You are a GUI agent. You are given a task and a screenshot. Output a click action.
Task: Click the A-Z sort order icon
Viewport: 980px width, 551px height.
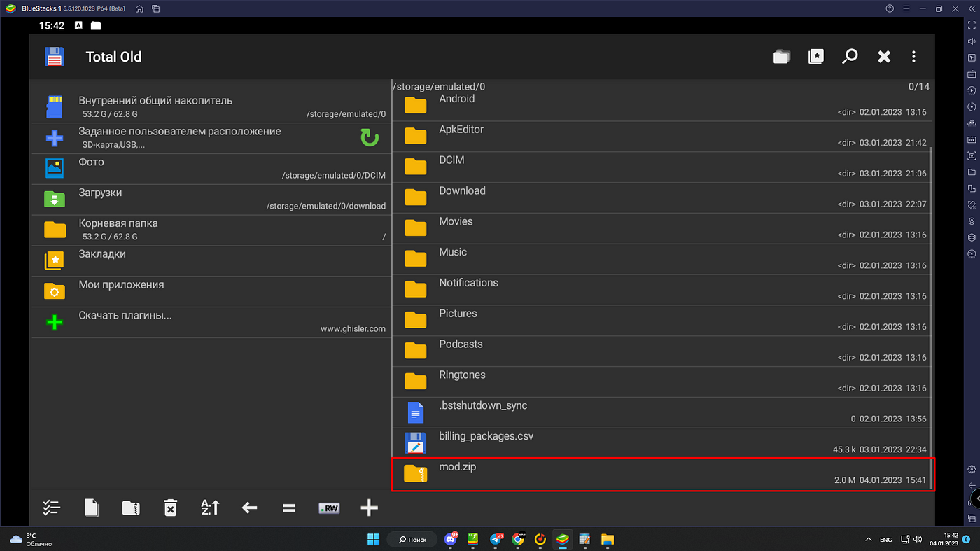(x=210, y=508)
